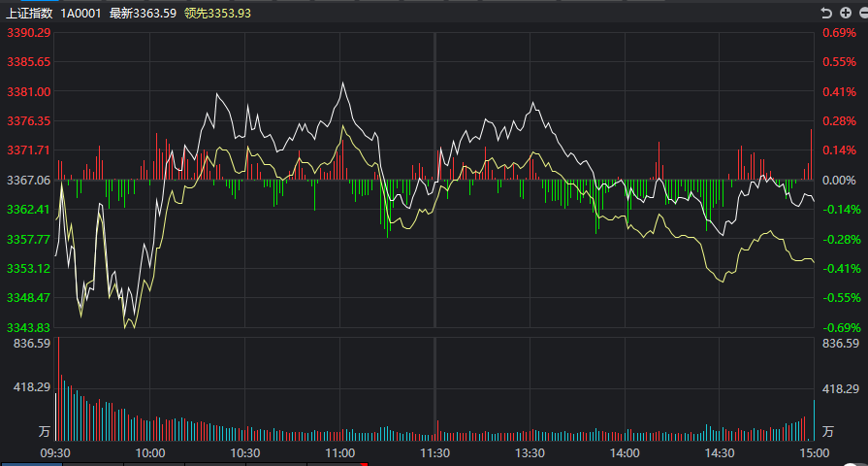This screenshot has width=868, height=466.
Task: Click the 3390.29 top price axis label
Action: tap(28, 33)
